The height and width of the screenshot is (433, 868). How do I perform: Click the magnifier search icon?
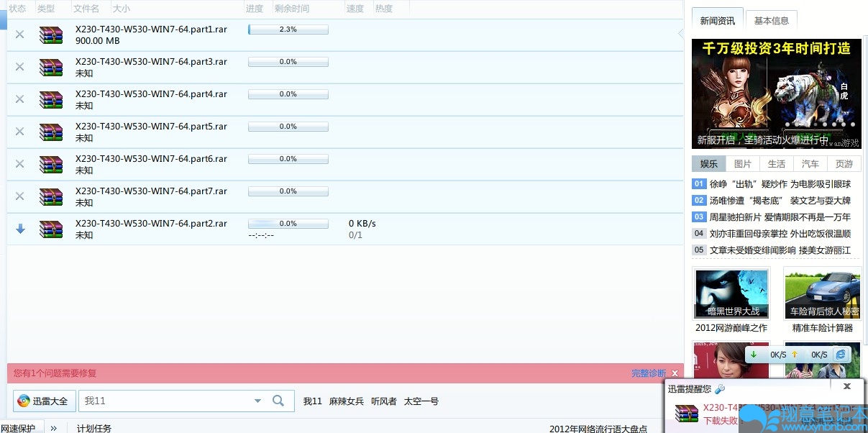click(278, 401)
